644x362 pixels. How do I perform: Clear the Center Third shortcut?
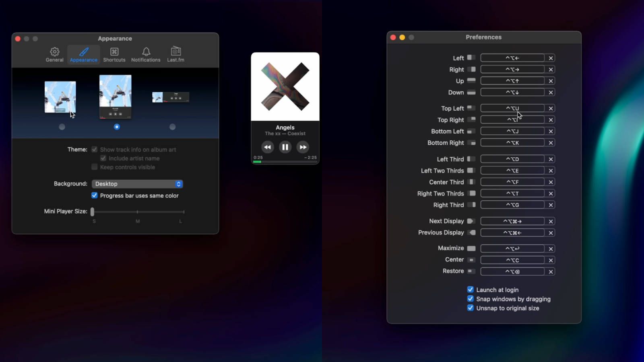[551, 182]
